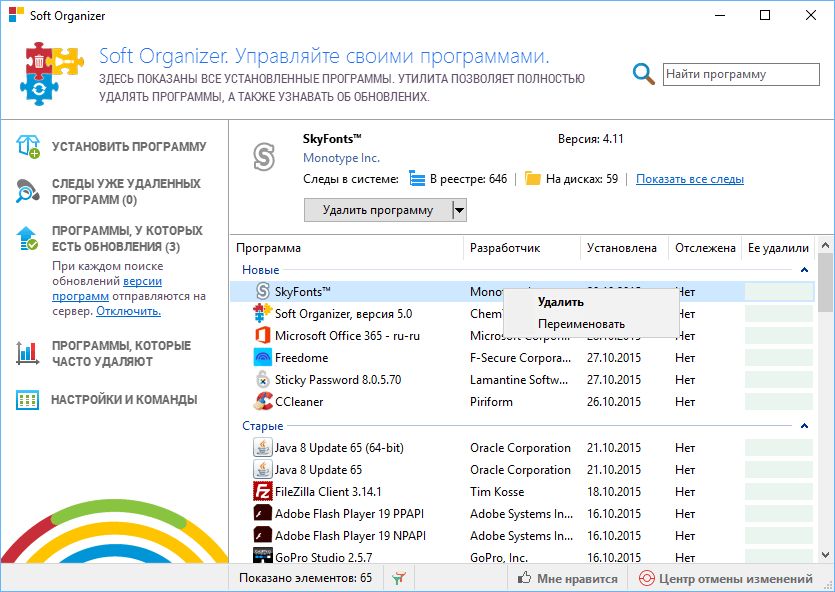Click the Install Program box icon

[x=28, y=146]
